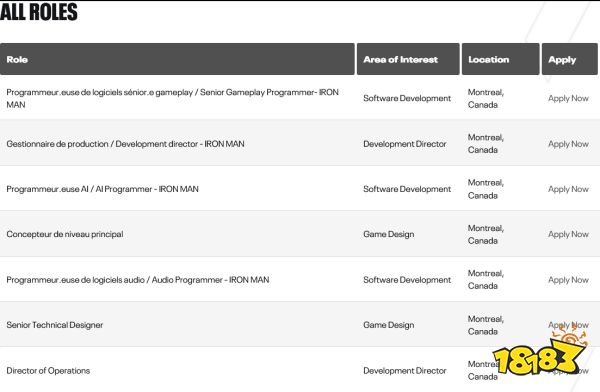Open the Development director IRON MAN role
This screenshot has width=600, height=392.
point(125,144)
